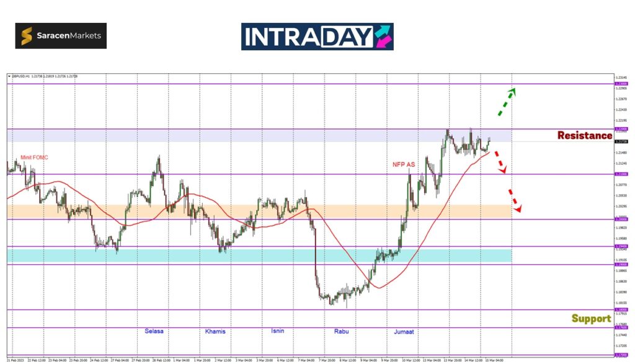
Task: Click the Minit FOMC annotation
Action: 34,158
